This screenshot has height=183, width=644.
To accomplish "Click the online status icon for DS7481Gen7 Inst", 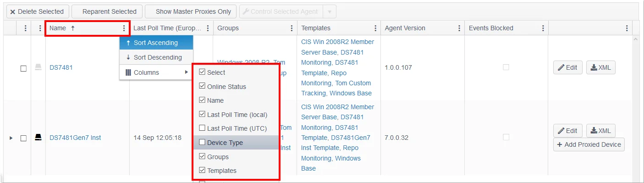I will pyautogui.click(x=39, y=138).
